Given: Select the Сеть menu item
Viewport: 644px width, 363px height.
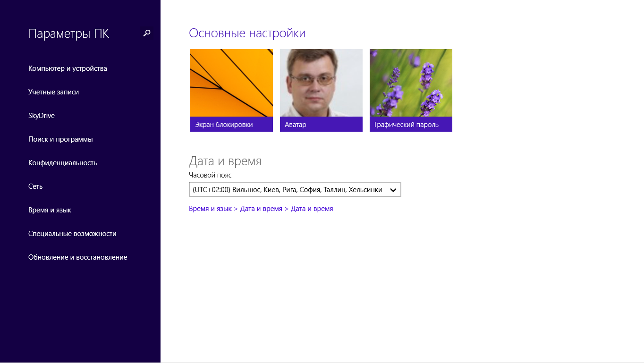Looking at the screenshot, I should (x=35, y=186).
